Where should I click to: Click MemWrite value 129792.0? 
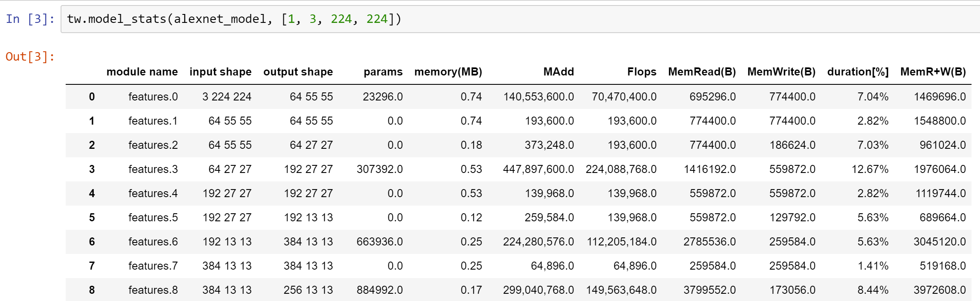click(792, 217)
